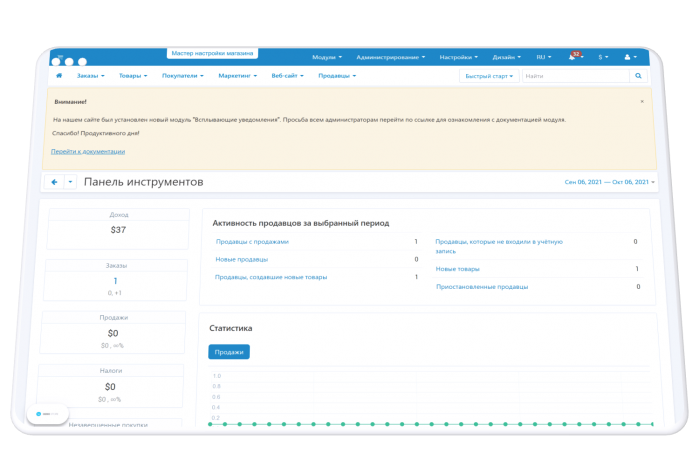The image size is (700, 466).
Task: Open the Модули dropdown menu
Action: point(327,57)
